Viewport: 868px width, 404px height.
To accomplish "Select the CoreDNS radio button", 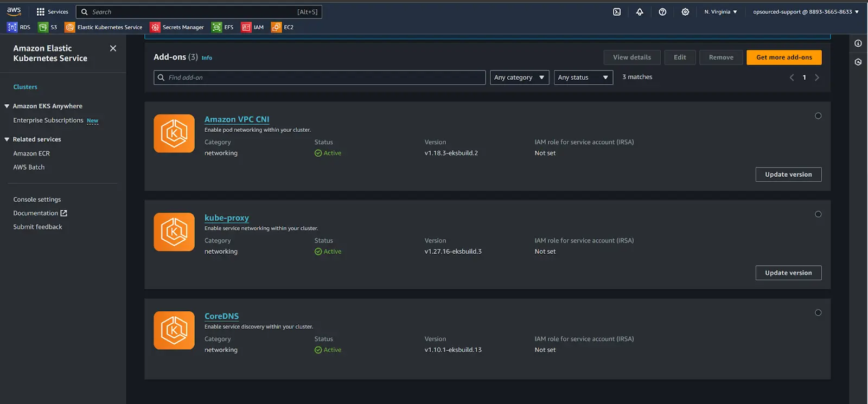I will coord(818,312).
